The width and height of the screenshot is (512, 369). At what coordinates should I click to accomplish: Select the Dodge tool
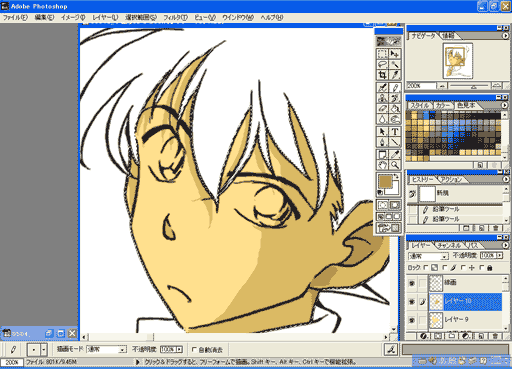point(395,119)
